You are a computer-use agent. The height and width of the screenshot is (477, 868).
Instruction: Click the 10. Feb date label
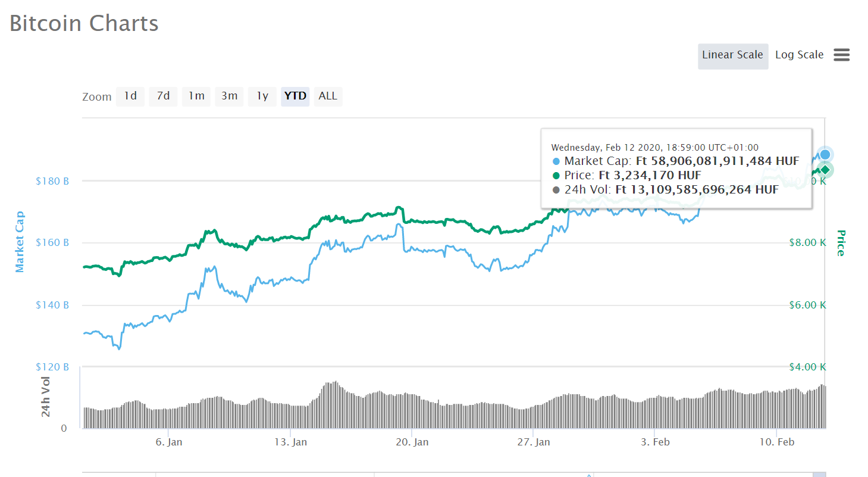(777, 442)
